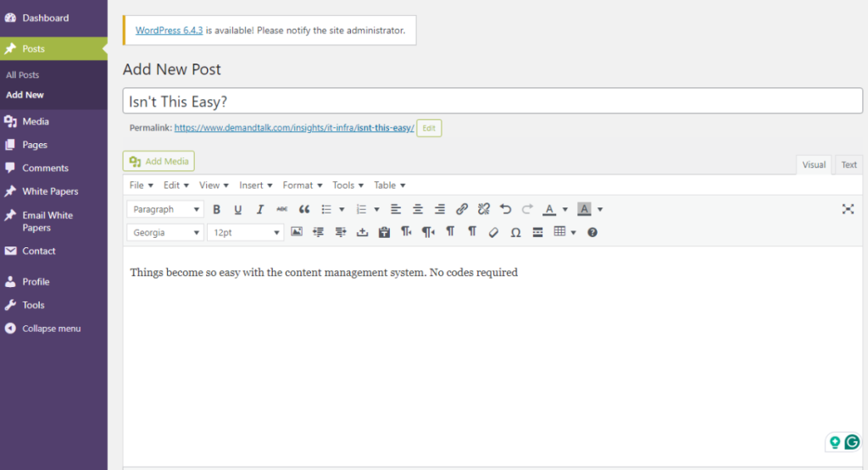Open the editor View menu
This screenshot has width=868, height=470.
pos(214,185)
